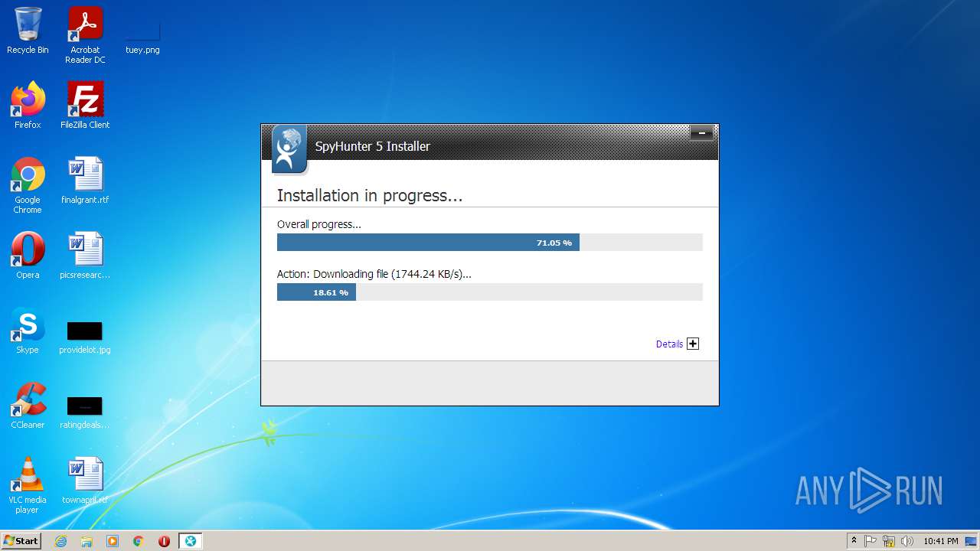Switch to SpyHunter installer taskbar button
Viewport: 980px width, 551px height.
pos(191,541)
